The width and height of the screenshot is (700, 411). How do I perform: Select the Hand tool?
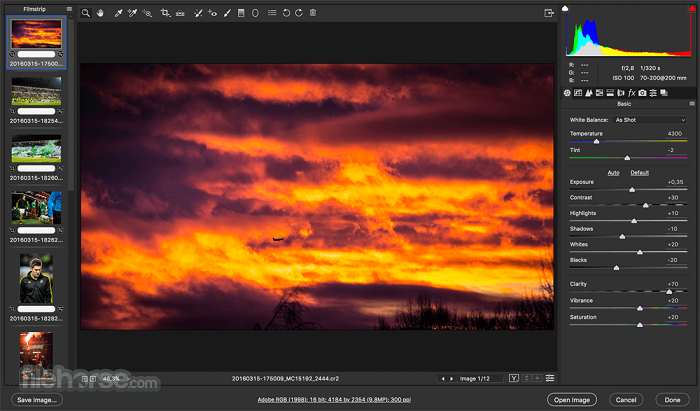pyautogui.click(x=101, y=13)
